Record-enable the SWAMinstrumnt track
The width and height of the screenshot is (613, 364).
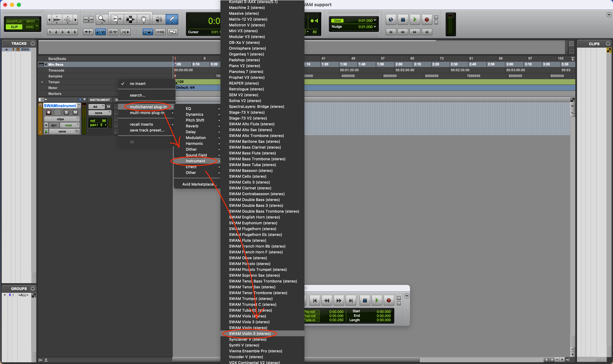click(x=49, y=112)
